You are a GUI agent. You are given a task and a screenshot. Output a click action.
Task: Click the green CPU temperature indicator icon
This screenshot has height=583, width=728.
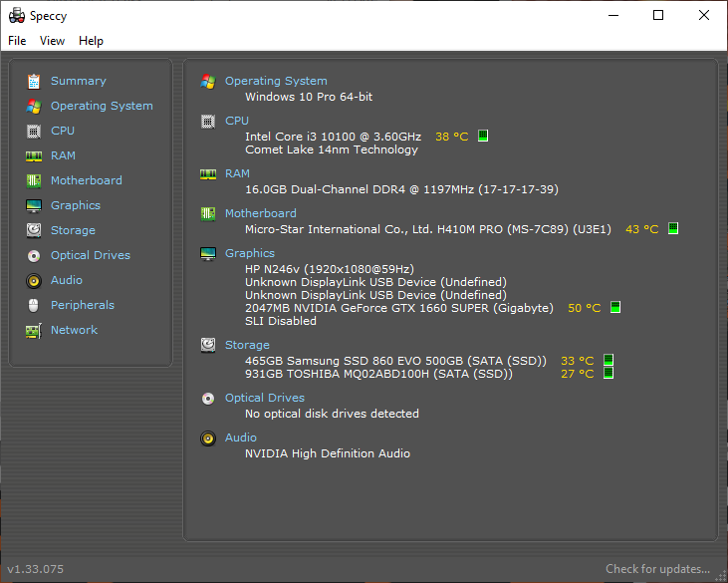click(x=483, y=137)
